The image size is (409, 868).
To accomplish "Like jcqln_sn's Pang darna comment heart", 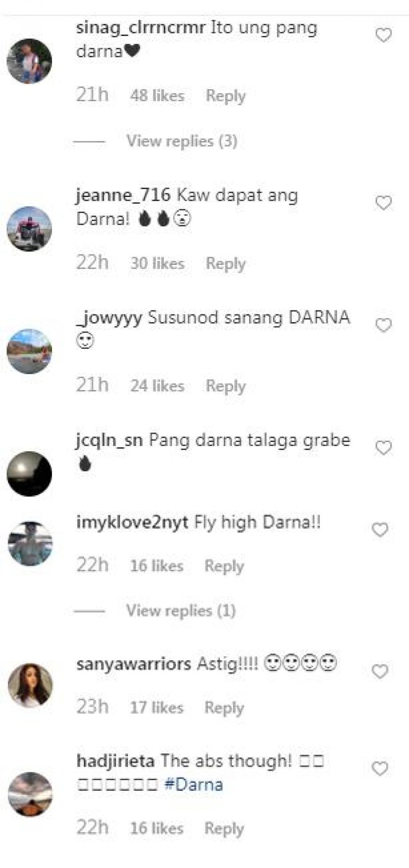I will click(x=383, y=448).
